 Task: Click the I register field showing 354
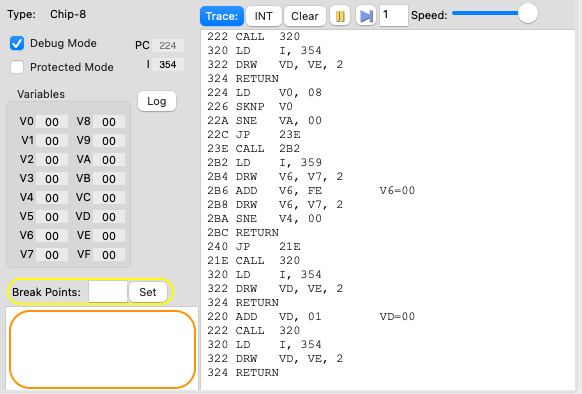(x=168, y=65)
